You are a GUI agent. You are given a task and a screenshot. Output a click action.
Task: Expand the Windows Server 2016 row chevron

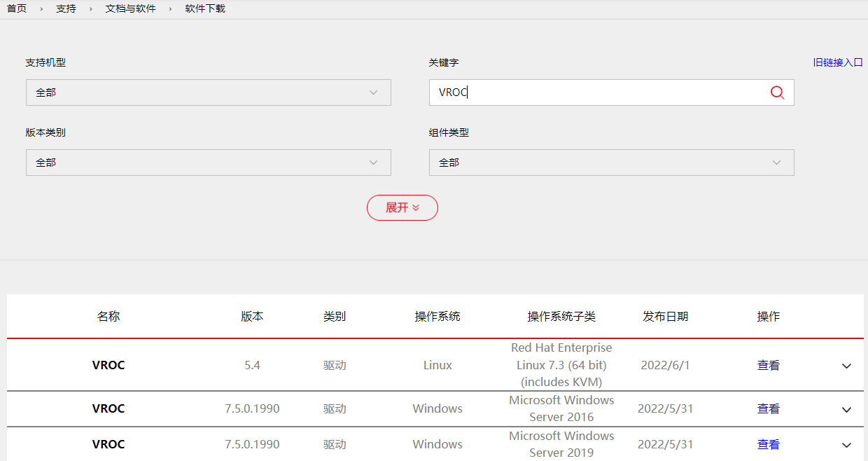(x=846, y=409)
